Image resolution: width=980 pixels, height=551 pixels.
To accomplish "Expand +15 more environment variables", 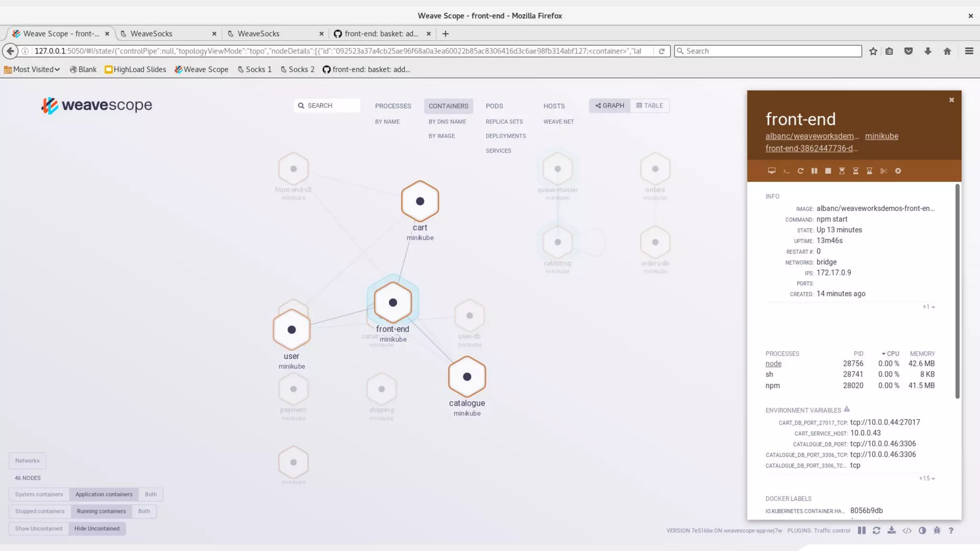I will click(926, 478).
